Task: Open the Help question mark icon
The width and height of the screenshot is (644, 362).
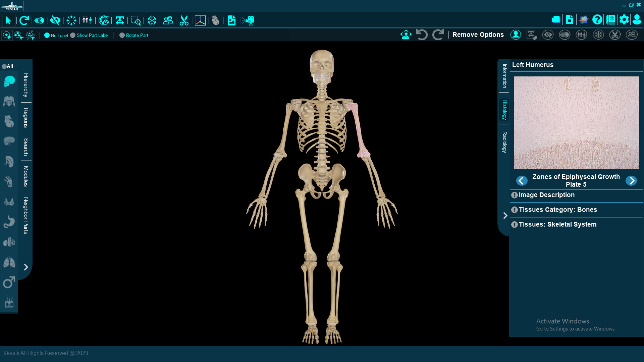Action: point(597,20)
